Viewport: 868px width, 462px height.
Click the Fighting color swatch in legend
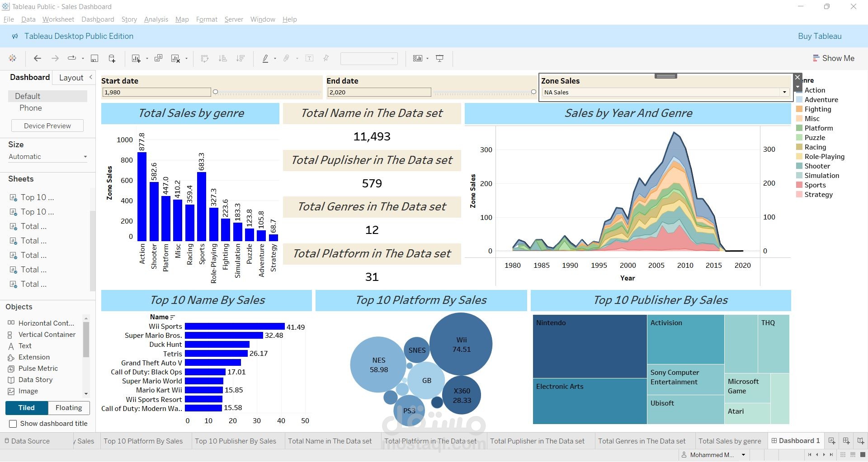[799, 109]
